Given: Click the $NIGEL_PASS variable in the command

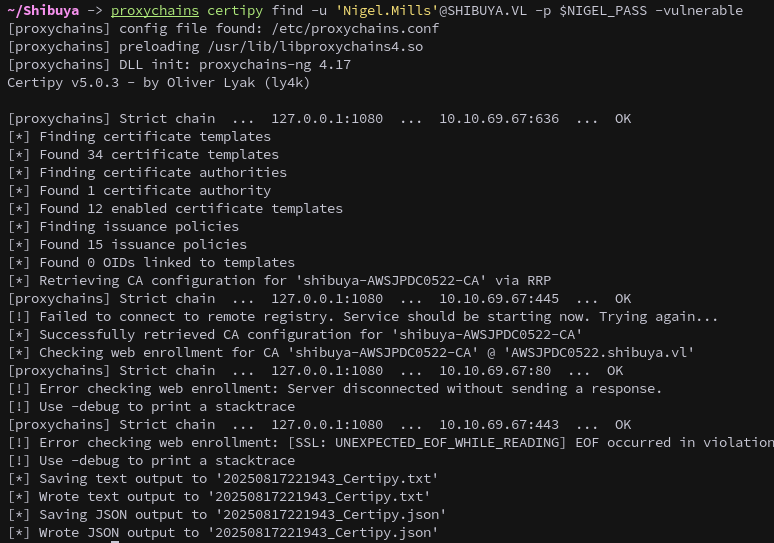Looking at the screenshot, I should [x=603, y=10].
